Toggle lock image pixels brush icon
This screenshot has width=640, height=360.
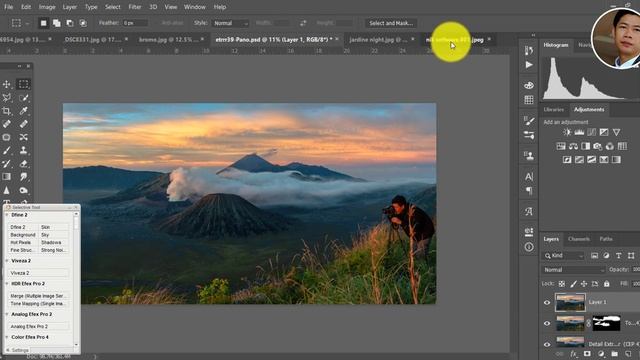(573, 284)
